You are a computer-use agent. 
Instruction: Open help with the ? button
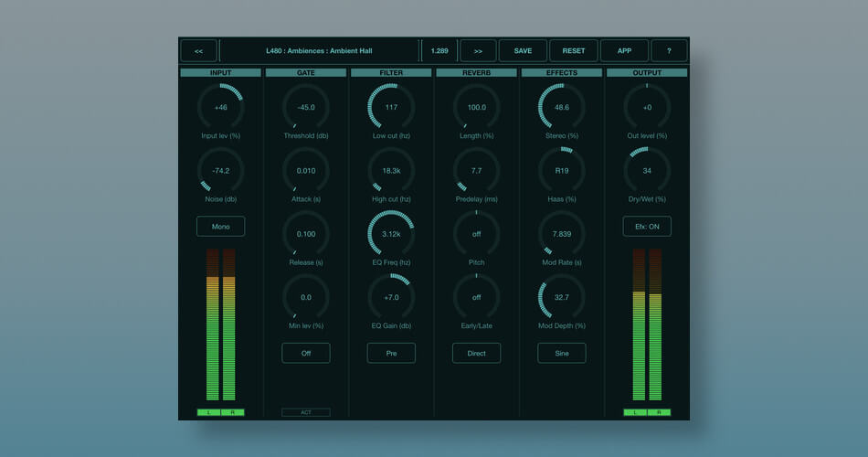coord(669,51)
